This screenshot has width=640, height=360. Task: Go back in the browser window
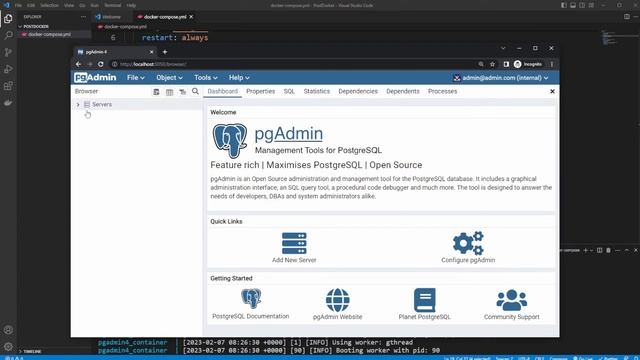point(78,64)
